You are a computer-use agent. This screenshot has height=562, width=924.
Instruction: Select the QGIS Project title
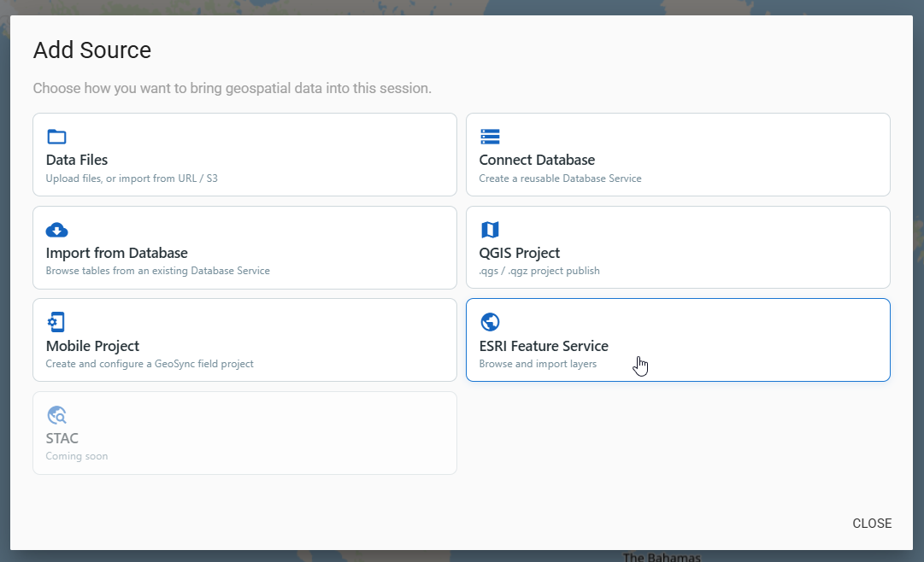[519, 253]
